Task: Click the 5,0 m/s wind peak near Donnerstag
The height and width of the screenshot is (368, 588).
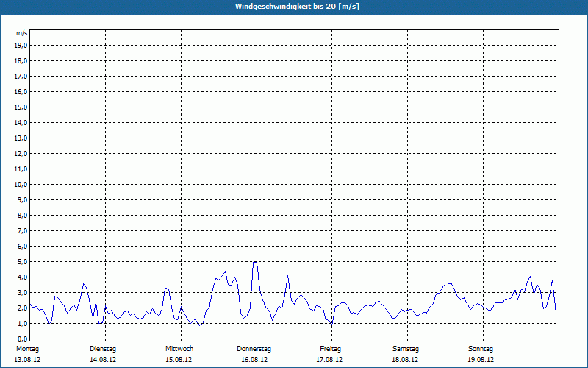Action: tap(255, 262)
